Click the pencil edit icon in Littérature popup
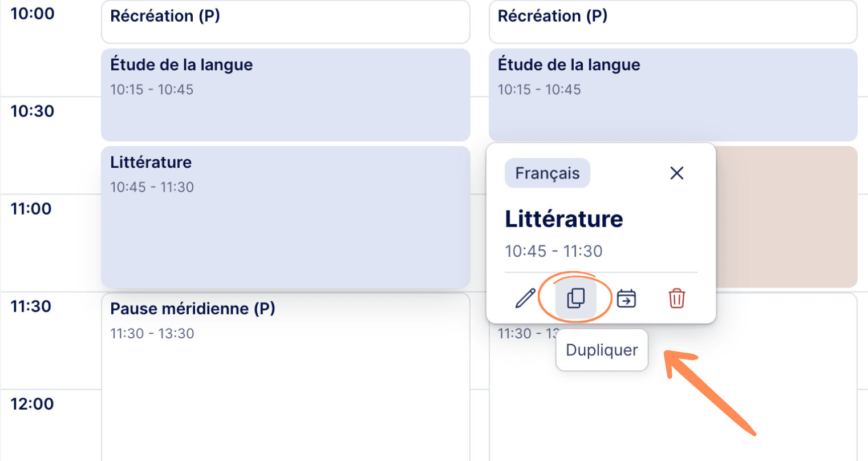Viewport: 868px width, 461px height. point(525,298)
